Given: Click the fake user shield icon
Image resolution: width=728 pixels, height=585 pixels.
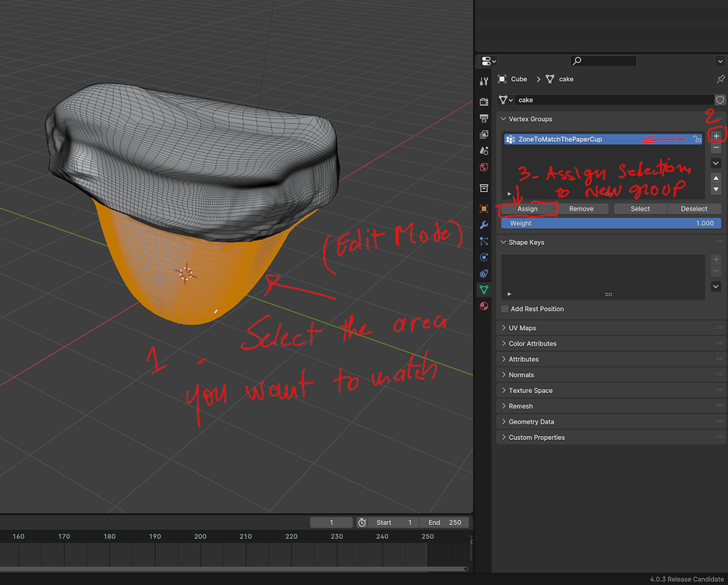Looking at the screenshot, I should pos(719,100).
